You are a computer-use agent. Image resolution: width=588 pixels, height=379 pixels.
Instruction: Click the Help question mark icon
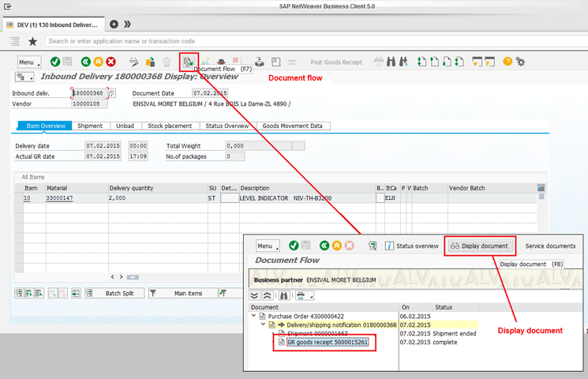coord(507,62)
